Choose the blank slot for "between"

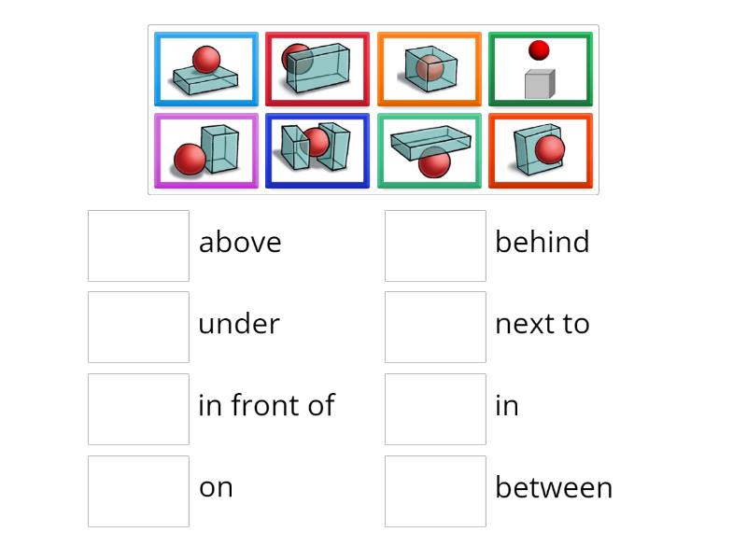click(x=435, y=491)
